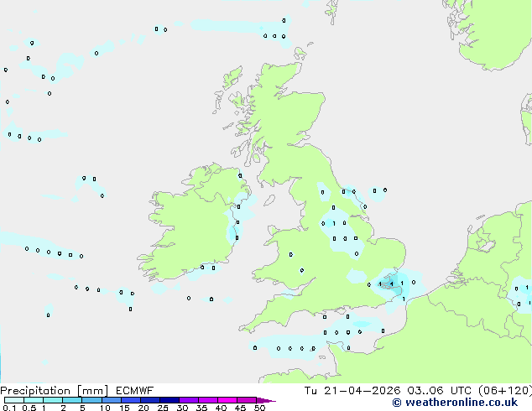Click the legend value '50'
Screen dimensions: 532x411
tap(259, 408)
